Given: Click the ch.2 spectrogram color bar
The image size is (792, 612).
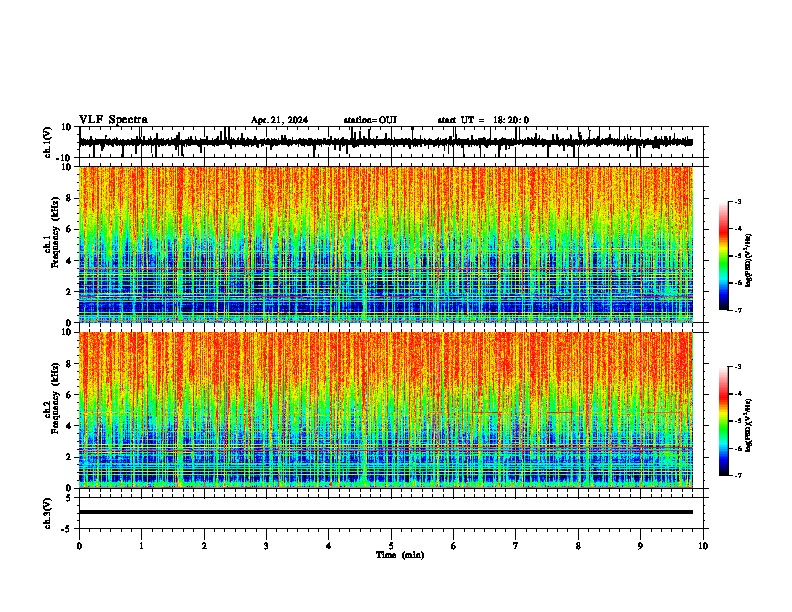Looking at the screenshot, I should pyautogui.click(x=723, y=421).
